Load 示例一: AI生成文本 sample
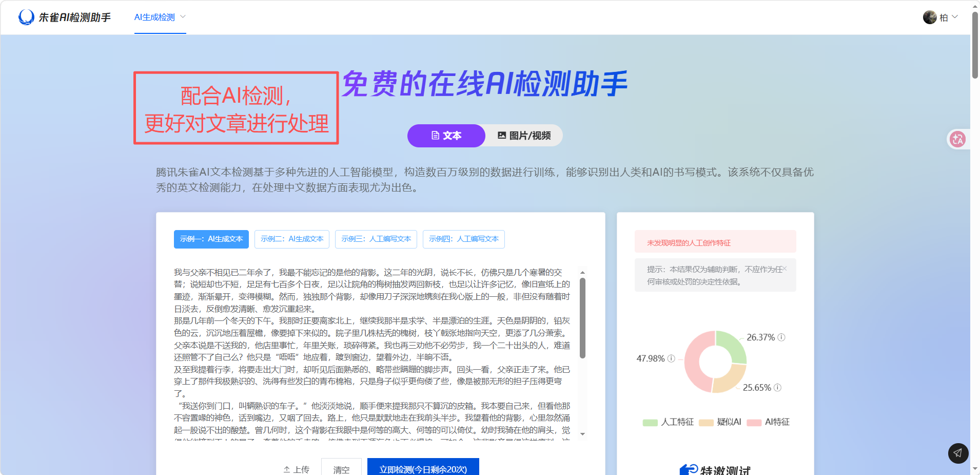Screen dimensions: 980x475 [211, 239]
